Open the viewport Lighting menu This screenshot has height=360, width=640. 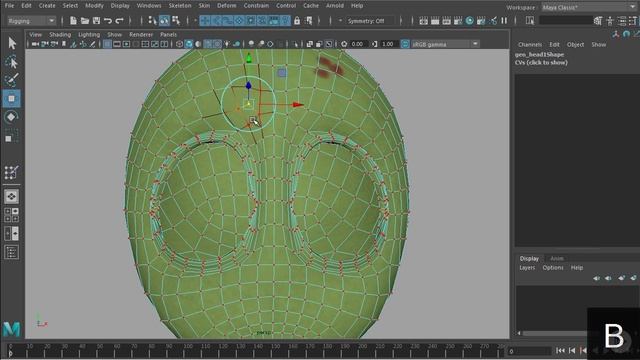click(x=89, y=35)
